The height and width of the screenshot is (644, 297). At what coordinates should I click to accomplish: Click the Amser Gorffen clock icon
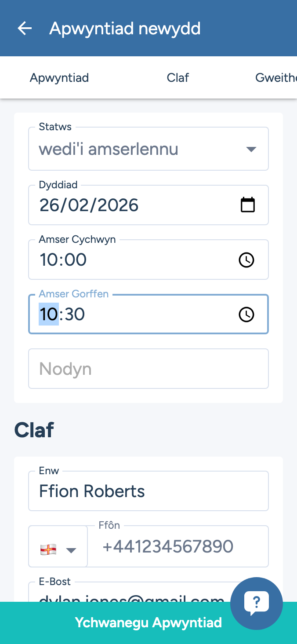click(x=246, y=315)
